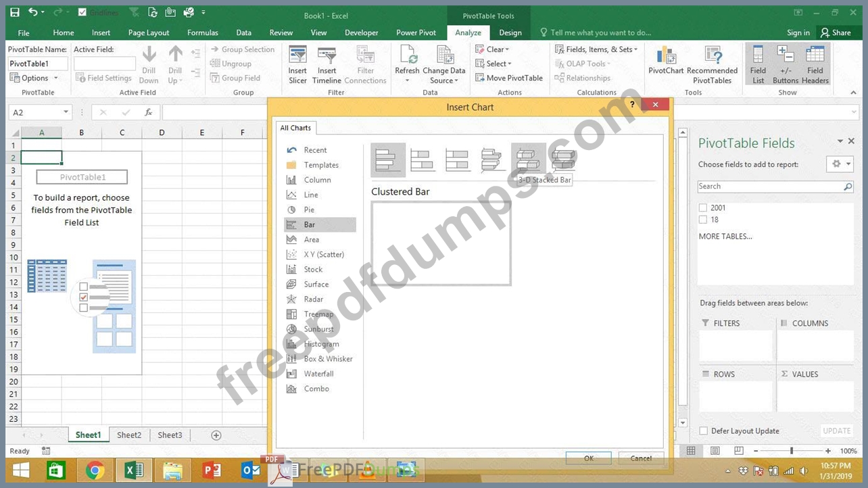
Task: Open the Insert Slicer tool
Action: (x=297, y=66)
